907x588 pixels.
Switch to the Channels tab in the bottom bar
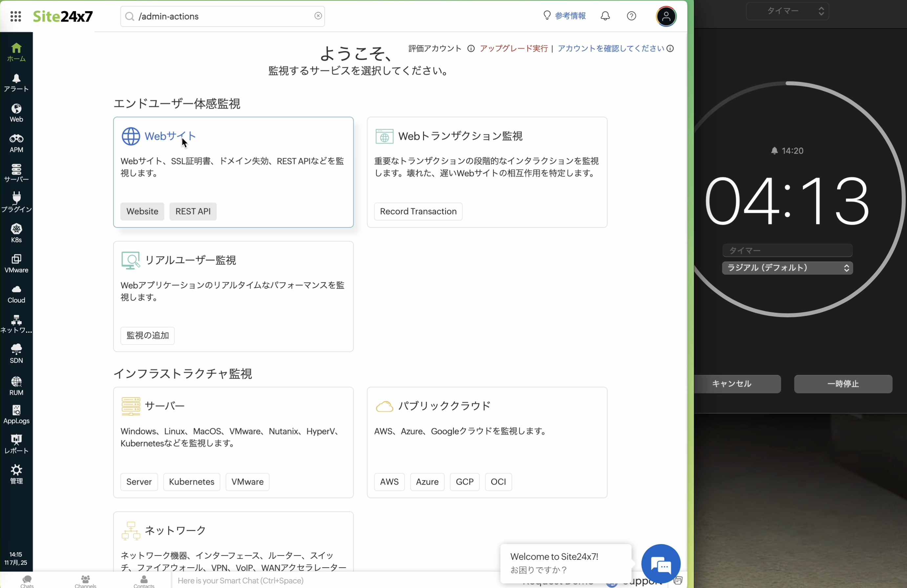click(85, 581)
